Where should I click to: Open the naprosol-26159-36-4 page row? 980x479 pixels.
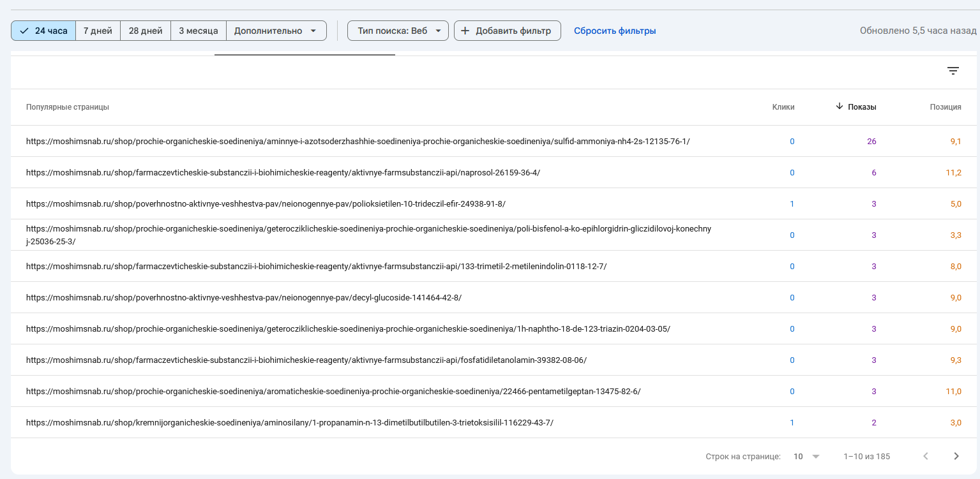[283, 172]
